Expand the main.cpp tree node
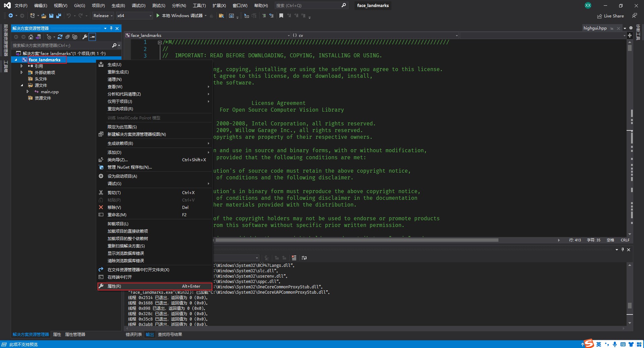Screen dimensions: 644x348 pyautogui.click(x=28, y=92)
